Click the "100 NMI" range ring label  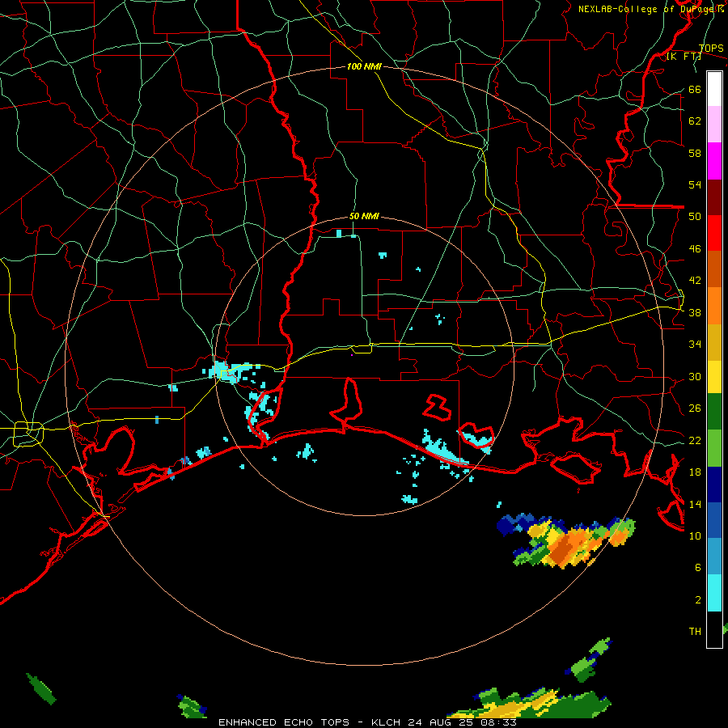pos(364,67)
